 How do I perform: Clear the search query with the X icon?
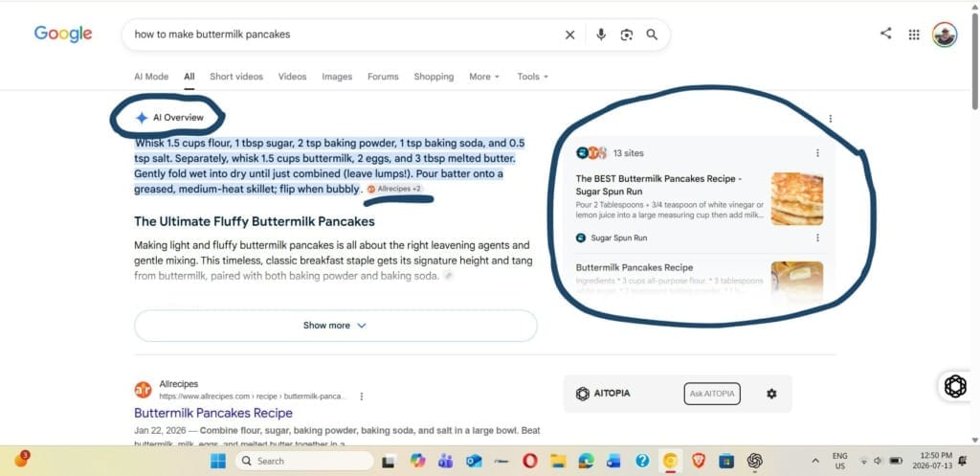click(569, 35)
